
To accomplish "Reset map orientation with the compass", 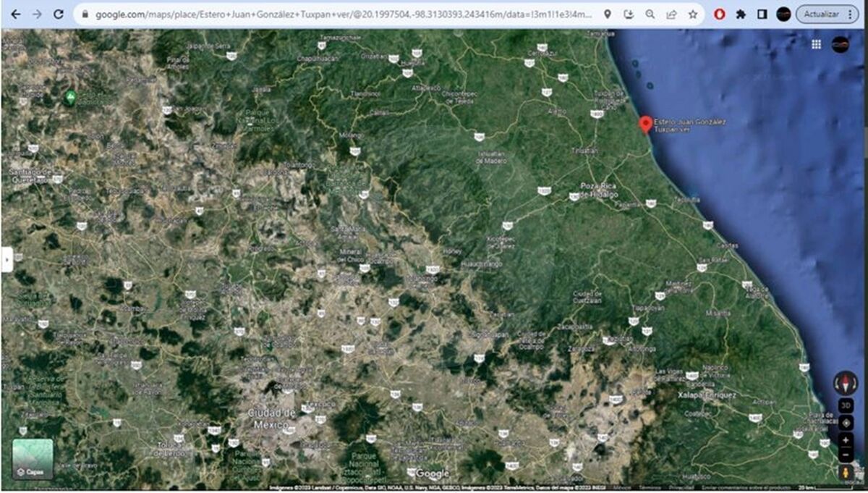I will pos(845,382).
